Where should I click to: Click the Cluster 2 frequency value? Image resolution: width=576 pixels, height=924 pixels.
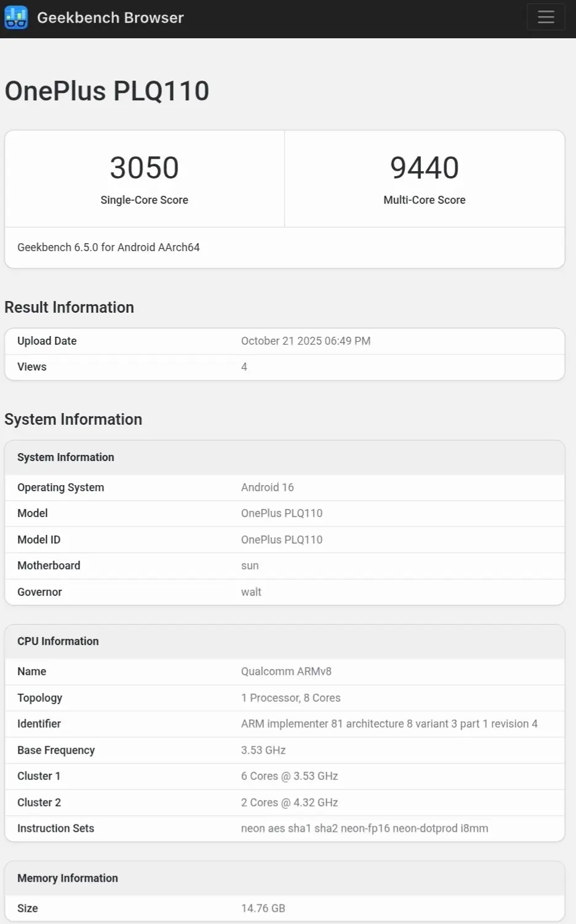289,803
